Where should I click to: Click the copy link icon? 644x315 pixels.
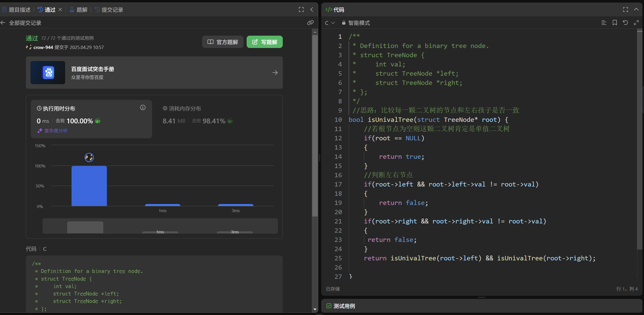310,23
